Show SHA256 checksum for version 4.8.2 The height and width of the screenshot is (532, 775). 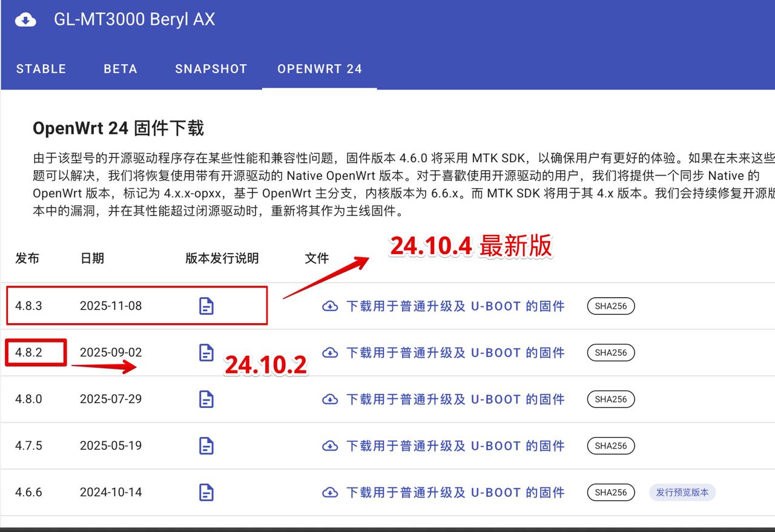pos(611,353)
